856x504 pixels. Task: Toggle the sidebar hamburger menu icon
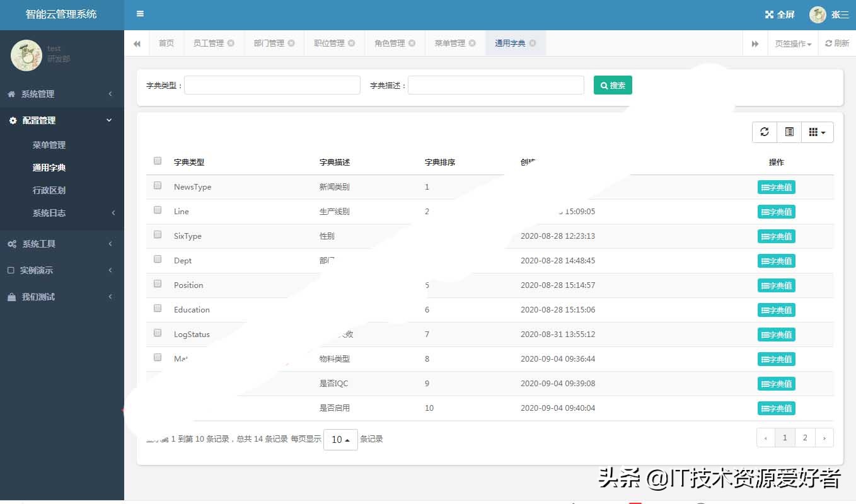pyautogui.click(x=140, y=14)
